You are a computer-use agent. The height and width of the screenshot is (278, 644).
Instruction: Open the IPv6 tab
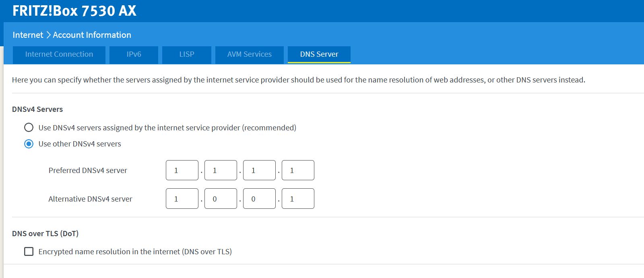click(x=134, y=55)
